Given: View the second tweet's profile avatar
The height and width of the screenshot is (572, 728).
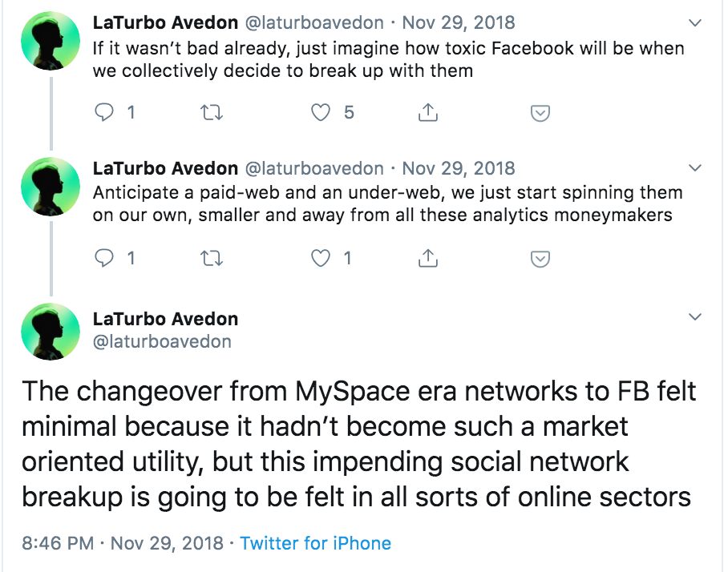Looking at the screenshot, I should point(51,187).
